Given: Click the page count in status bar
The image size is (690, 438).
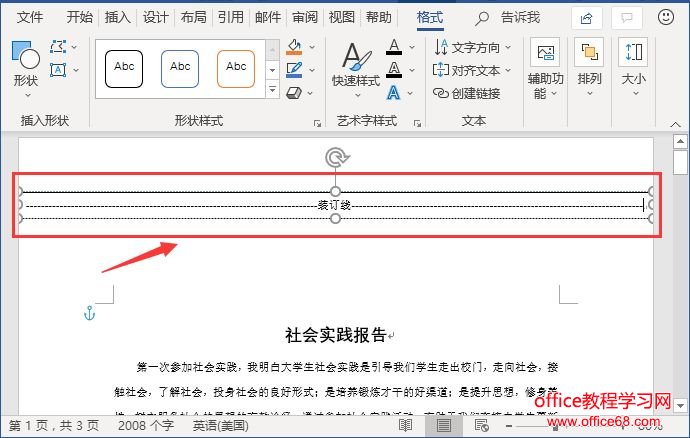Looking at the screenshot, I should point(54,426).
